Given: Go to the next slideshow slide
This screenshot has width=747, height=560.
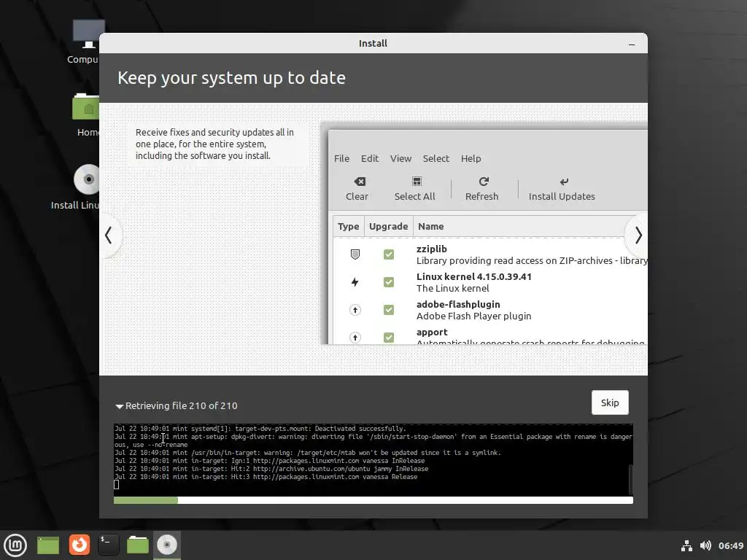Looking at the screenshot, I should coord(638,236).
